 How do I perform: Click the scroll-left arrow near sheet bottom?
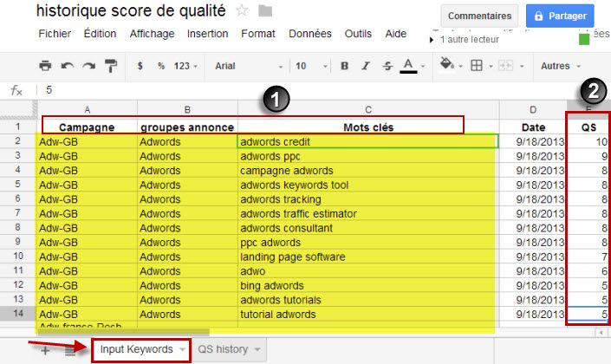(x=601, y=333)
